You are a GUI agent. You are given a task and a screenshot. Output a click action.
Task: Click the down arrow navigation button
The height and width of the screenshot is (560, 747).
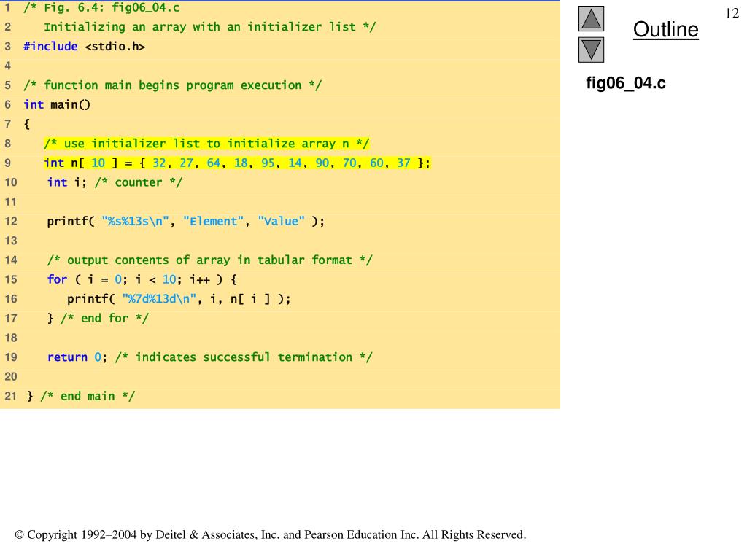pyautogui.click(x=591, y=50)
